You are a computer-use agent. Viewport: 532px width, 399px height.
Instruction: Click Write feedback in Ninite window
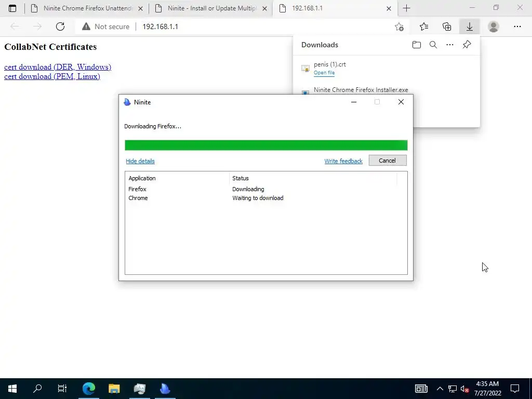pos(343,161)
